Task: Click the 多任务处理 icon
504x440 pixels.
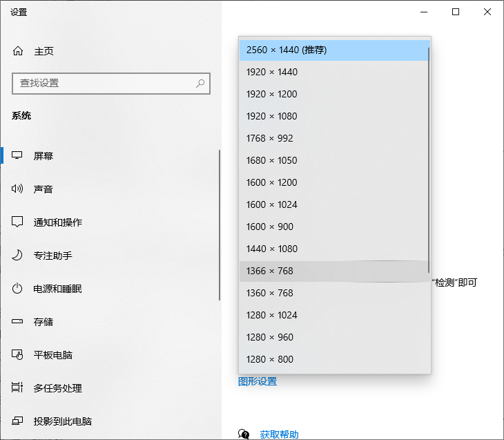Action: pyautogui.click(x=17, y=388)
